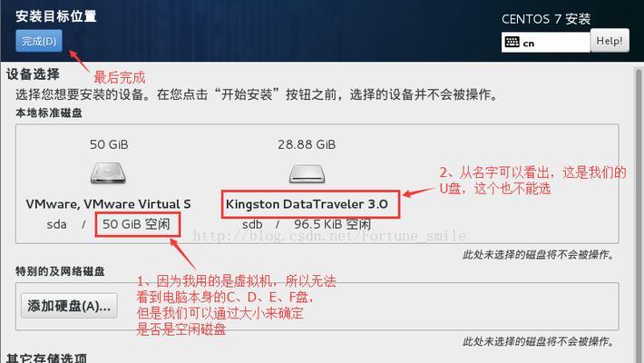The height and width of the screenshot is (363, 644).
Task: Click the 50 GiB 空闲 free space text
Action: [x=136, y=224]
